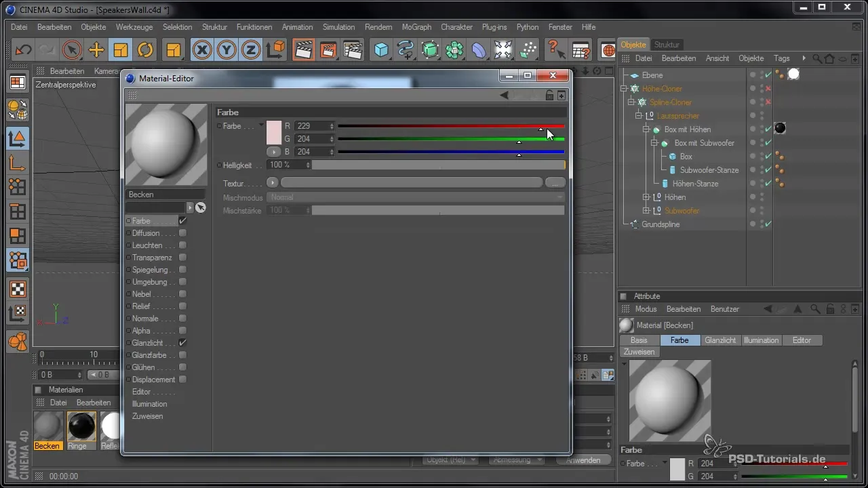This screenshot has height=488, width=868.
Task: Select the live selection tool icon
Action: (72, 50)
